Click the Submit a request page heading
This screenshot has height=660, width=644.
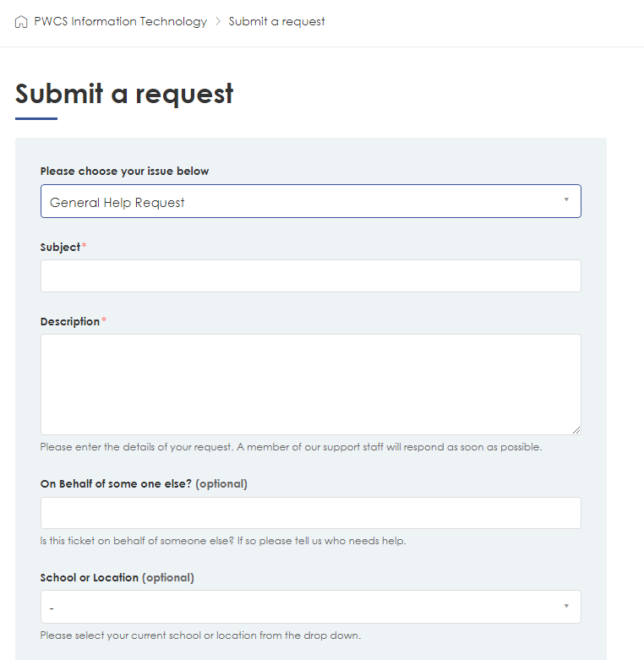[124, 94]
